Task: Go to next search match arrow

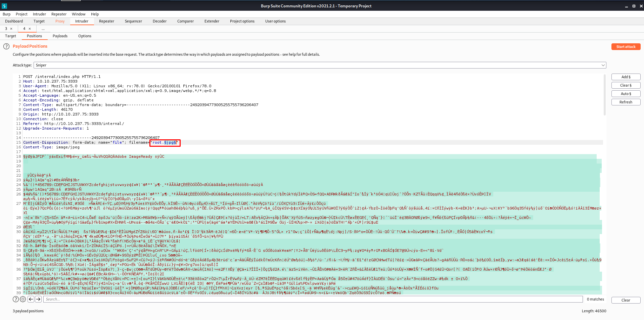Action: [38, 299]
